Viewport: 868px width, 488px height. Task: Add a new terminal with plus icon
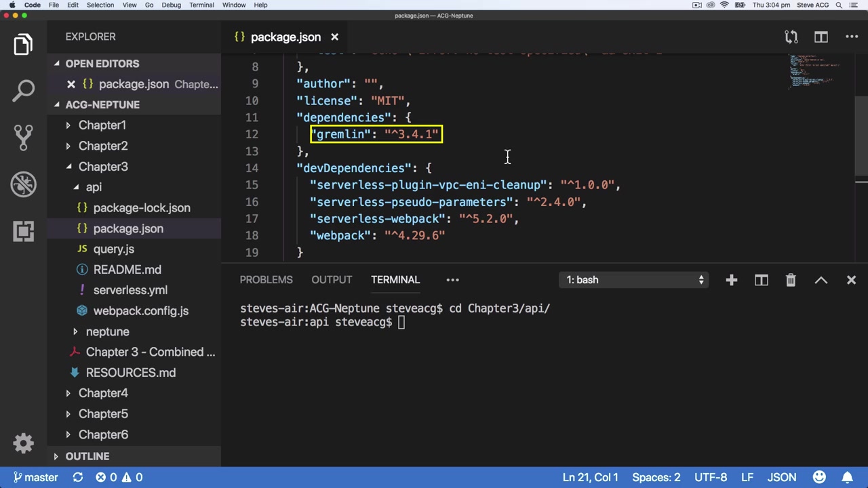(731, 280)
